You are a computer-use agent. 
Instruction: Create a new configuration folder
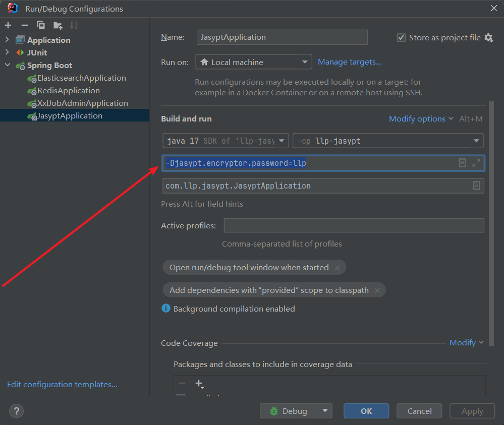click(x=58, y=25)
